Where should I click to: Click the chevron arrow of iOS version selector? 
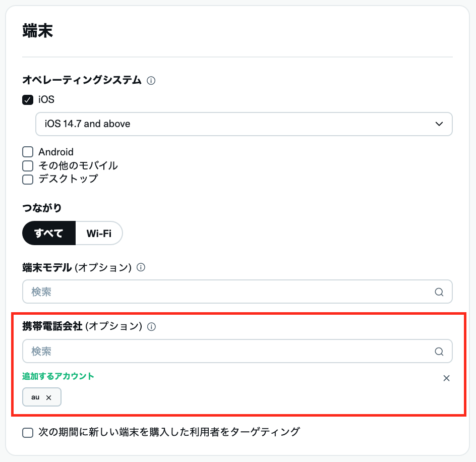pyautogui.click(x=439, y=124)
